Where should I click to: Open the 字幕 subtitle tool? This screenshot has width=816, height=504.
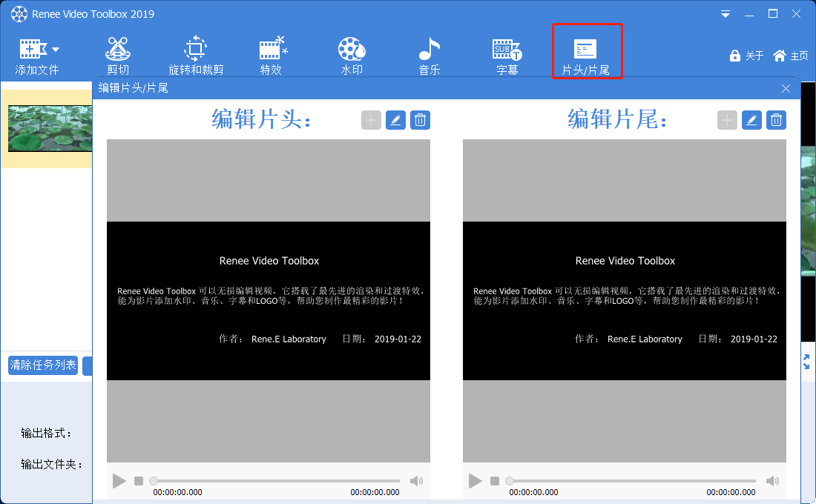[507, 56]
